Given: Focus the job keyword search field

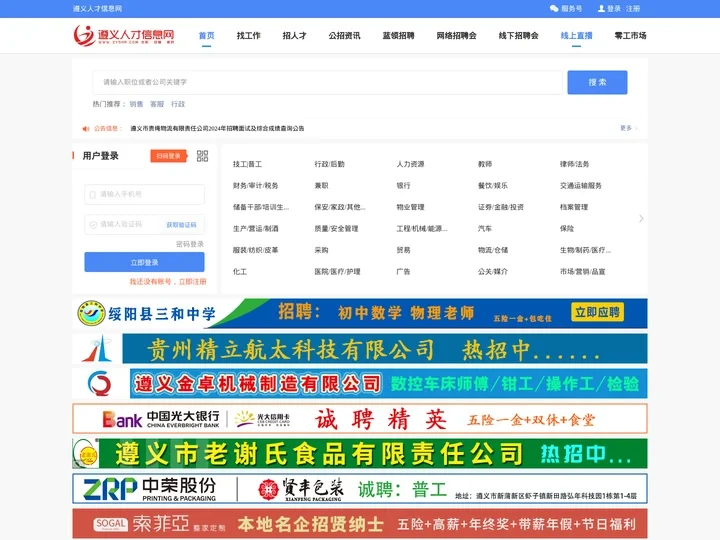Looking at the screenshot, I should [x=327, y=82].
